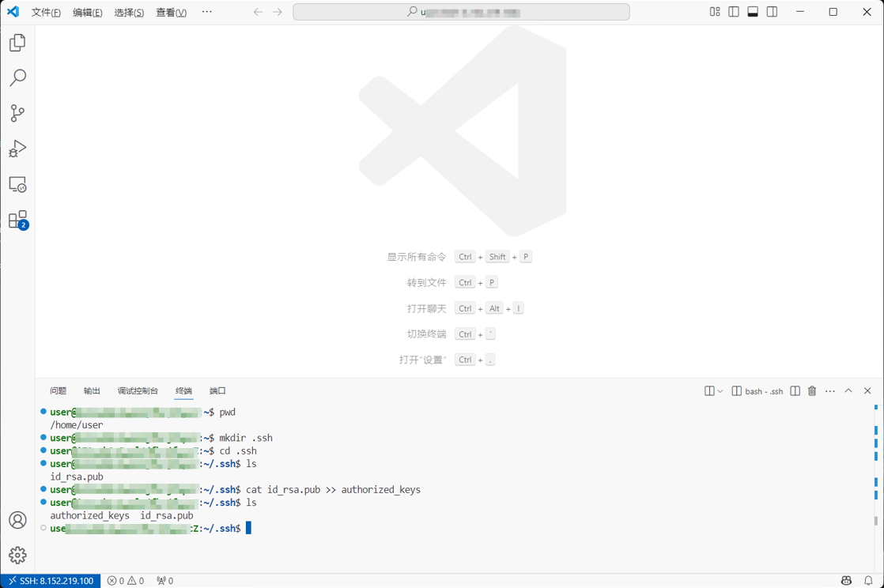Open the 编辑(E) menu

coord(88,13)
